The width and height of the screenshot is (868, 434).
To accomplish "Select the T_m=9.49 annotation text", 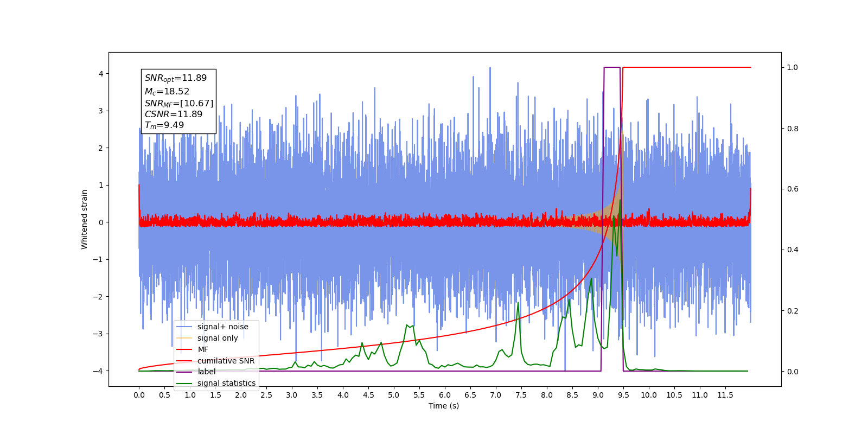I will pyautogui.click(x=164, y=125).
